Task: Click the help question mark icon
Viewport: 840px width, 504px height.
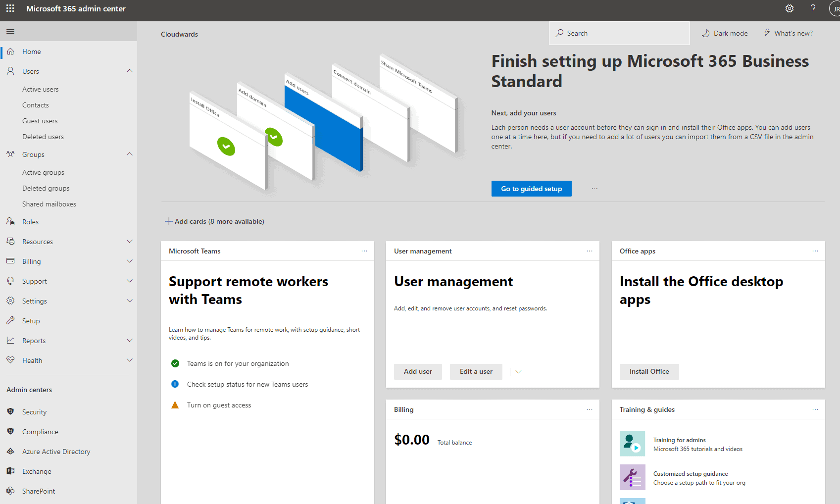Action: [813, 8]
